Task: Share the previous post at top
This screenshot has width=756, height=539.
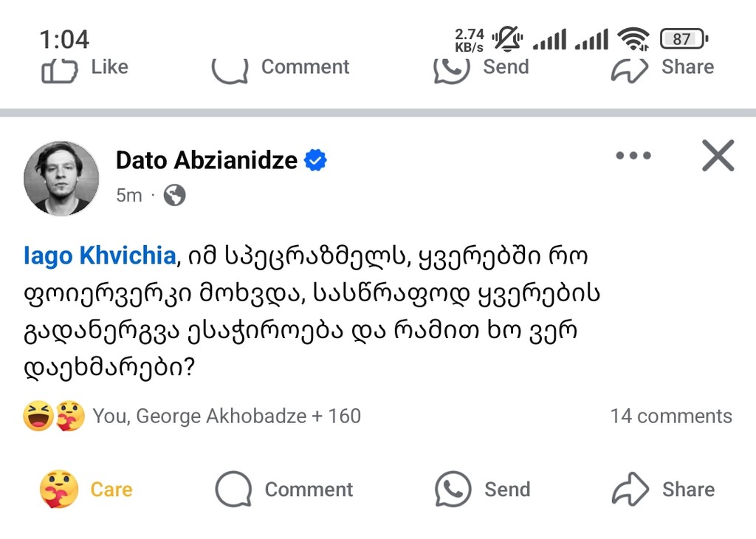Action: tap(663, 69)
